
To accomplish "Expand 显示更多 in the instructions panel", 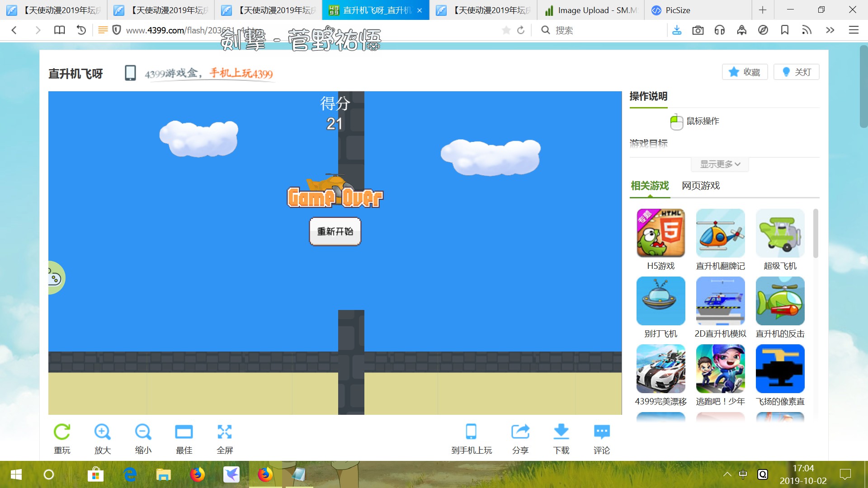I will (720, 164).
